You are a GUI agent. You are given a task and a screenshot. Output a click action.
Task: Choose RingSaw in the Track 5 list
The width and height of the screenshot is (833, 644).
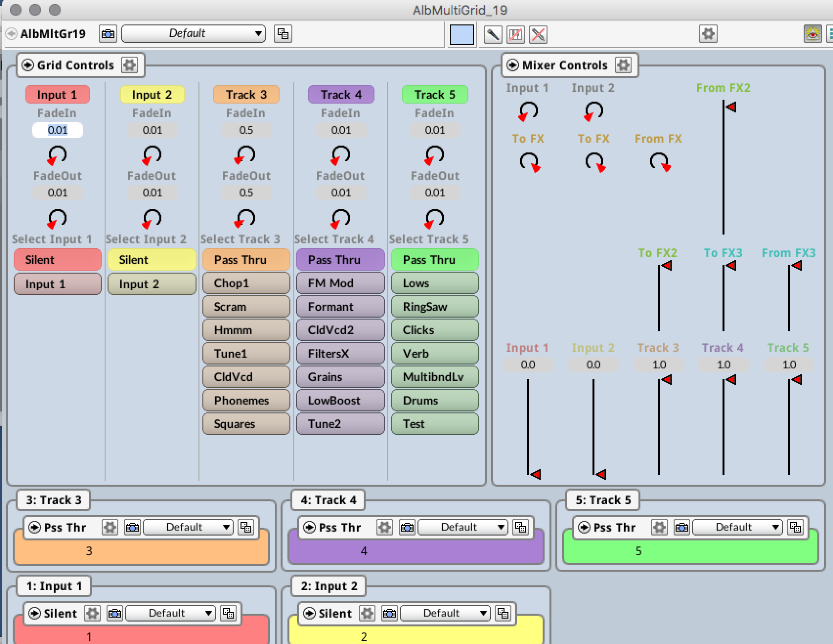pyautogui.click(x=435, y=307)
